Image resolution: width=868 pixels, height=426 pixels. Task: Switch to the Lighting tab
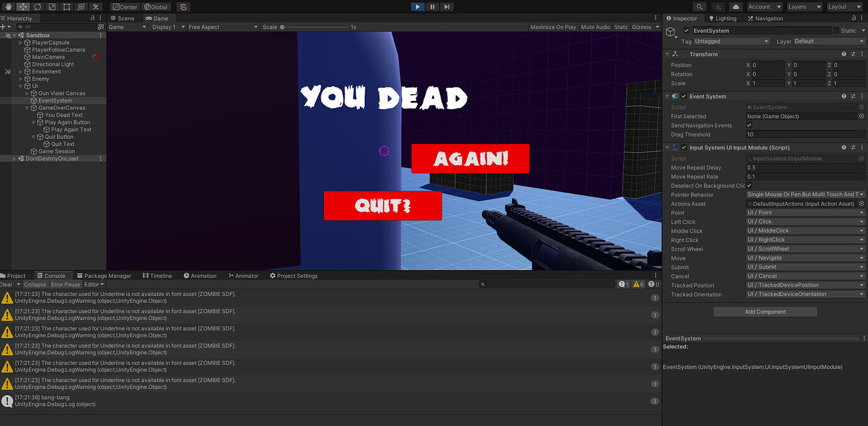(721, 18)
